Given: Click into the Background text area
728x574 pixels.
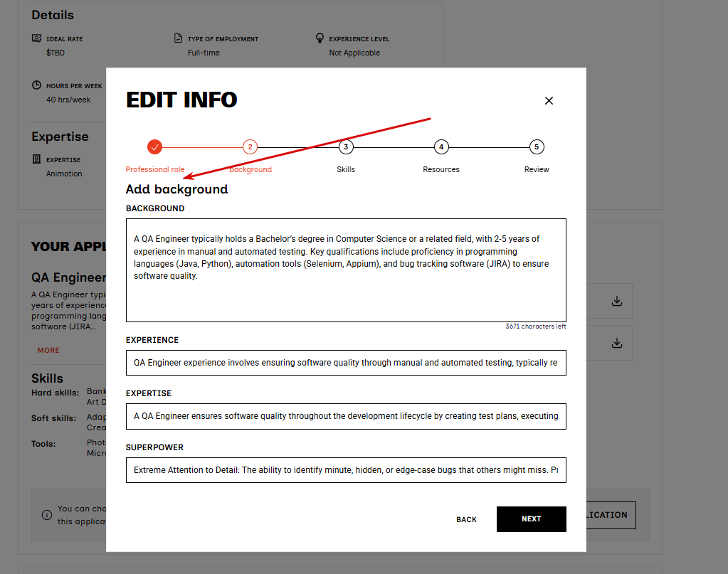Looking at the screenshot, I should coord(346,270).
